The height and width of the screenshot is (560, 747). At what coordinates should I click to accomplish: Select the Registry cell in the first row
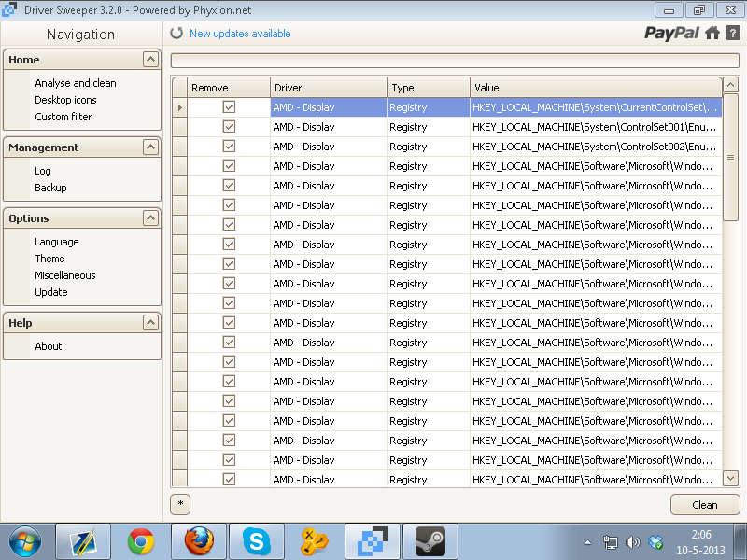coord(429,107)
